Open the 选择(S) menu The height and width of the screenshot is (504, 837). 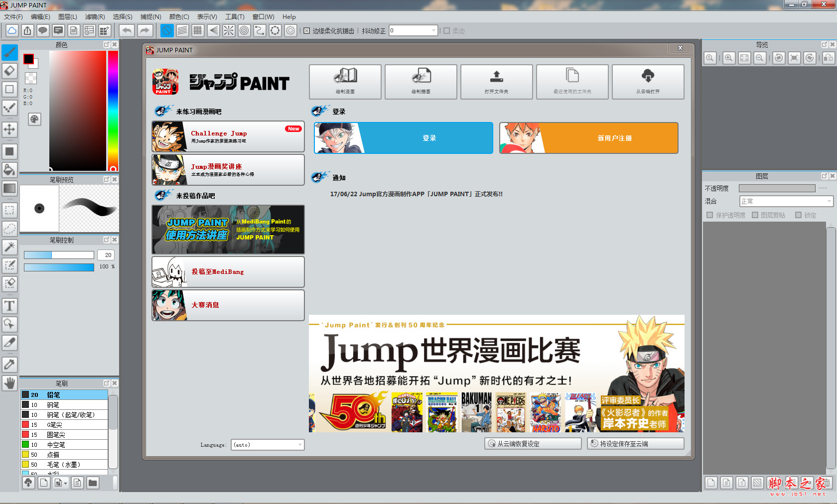point(123,17)
